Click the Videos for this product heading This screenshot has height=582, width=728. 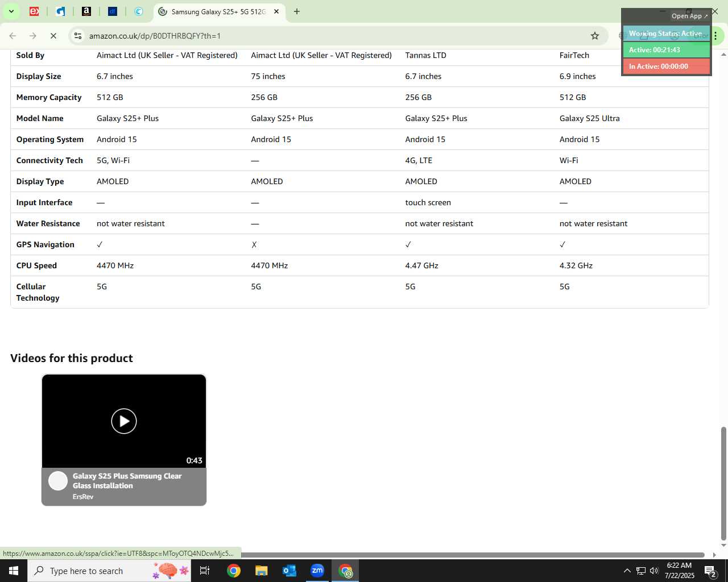[72, 358]
